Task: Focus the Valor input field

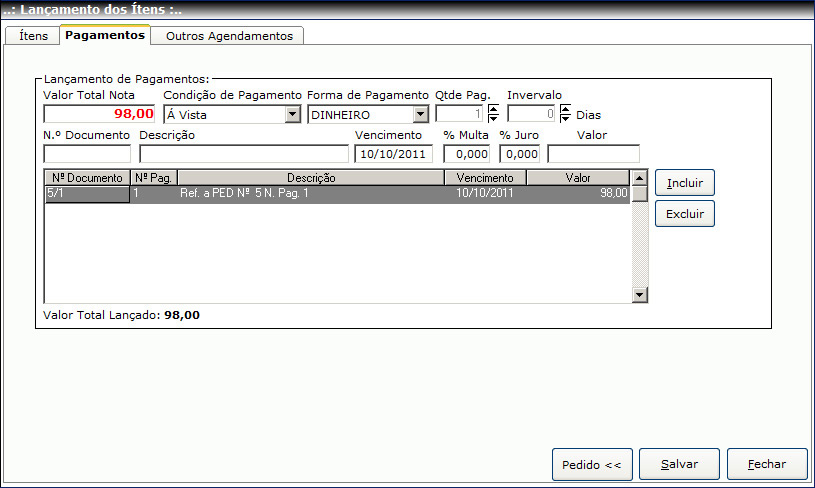Action: click(594, 154)
